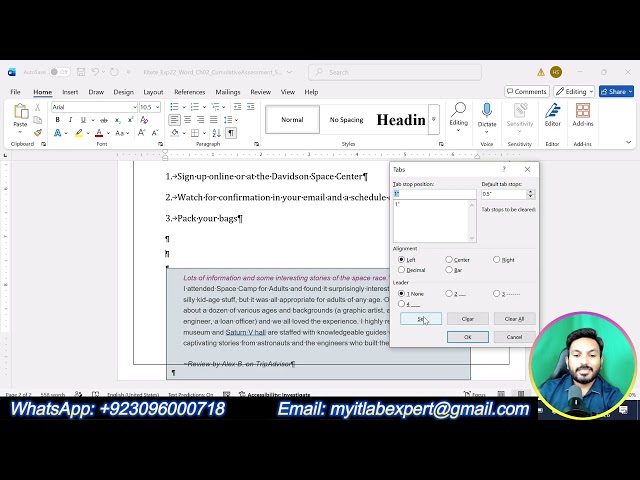The image size is (640, 480).
Task: Click the Bullets list icon
Action: 174,107
